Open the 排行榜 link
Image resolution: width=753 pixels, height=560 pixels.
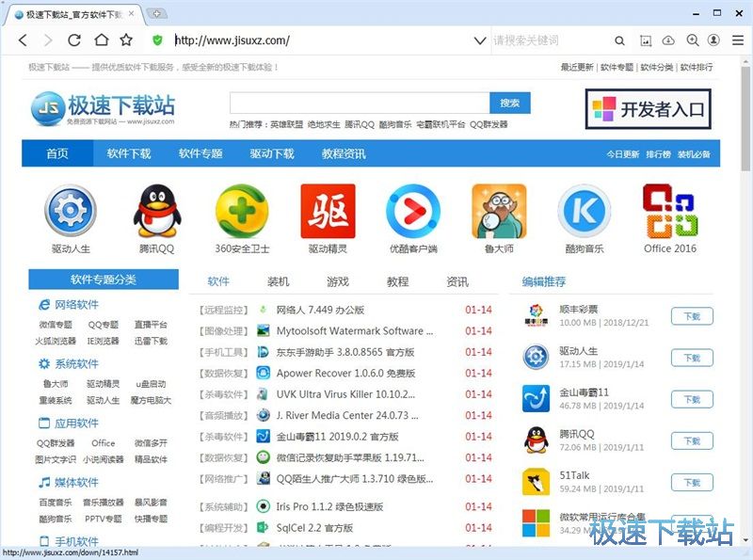pos(658,154)
